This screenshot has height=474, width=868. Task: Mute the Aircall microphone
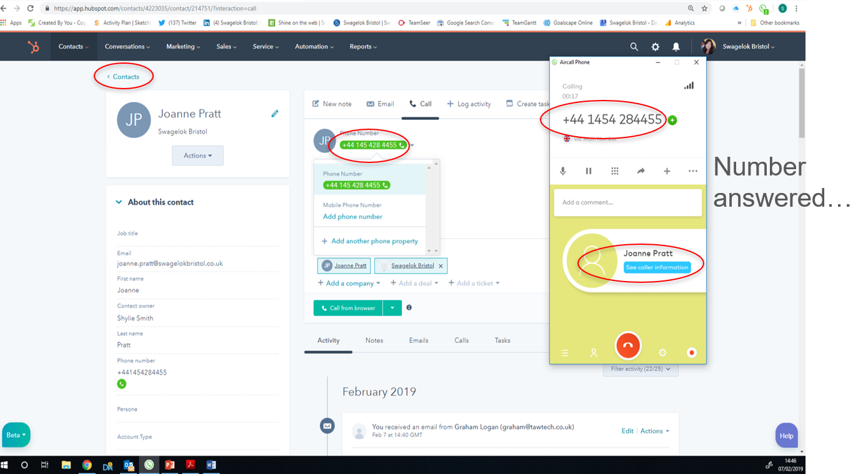563,171
